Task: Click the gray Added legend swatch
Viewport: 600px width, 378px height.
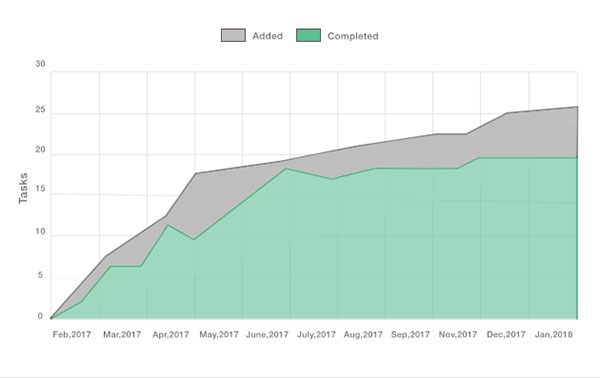Action: pyautogui.click(x=233, y=36)
